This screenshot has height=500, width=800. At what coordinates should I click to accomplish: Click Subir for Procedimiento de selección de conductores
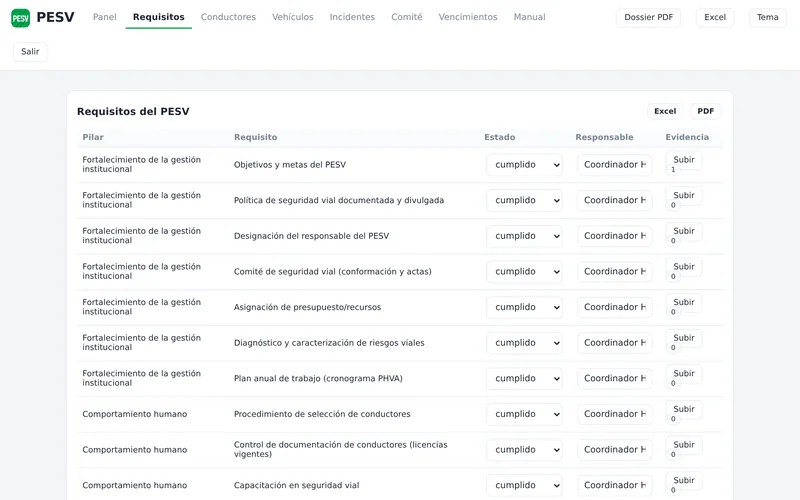(684, 410)
